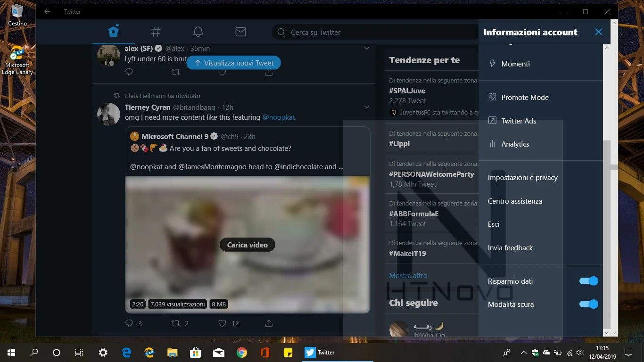The image size is (644, 362).
Task: Open File Explorer from taskbar
Action: click(x=173, y=352)
